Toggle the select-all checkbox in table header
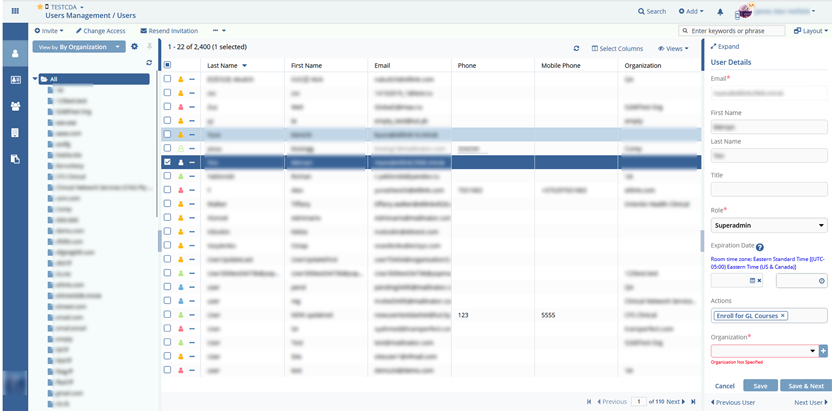 pyautogui.click(x=167, y=65)
